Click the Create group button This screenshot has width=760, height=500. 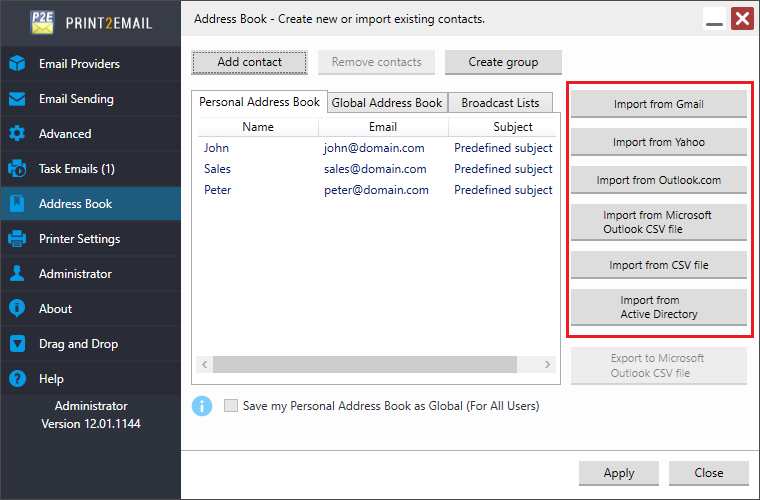(503, 62)
